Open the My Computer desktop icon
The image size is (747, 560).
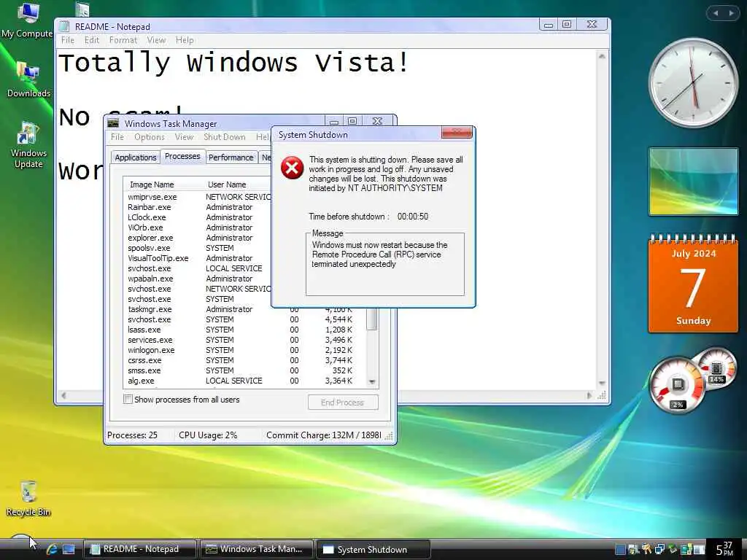click(27, 20)
